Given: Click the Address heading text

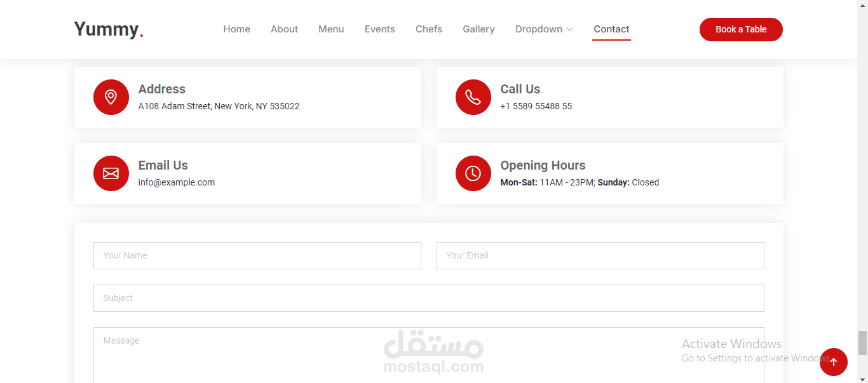Looking at the screenshot, I should [x=162, y=89].
